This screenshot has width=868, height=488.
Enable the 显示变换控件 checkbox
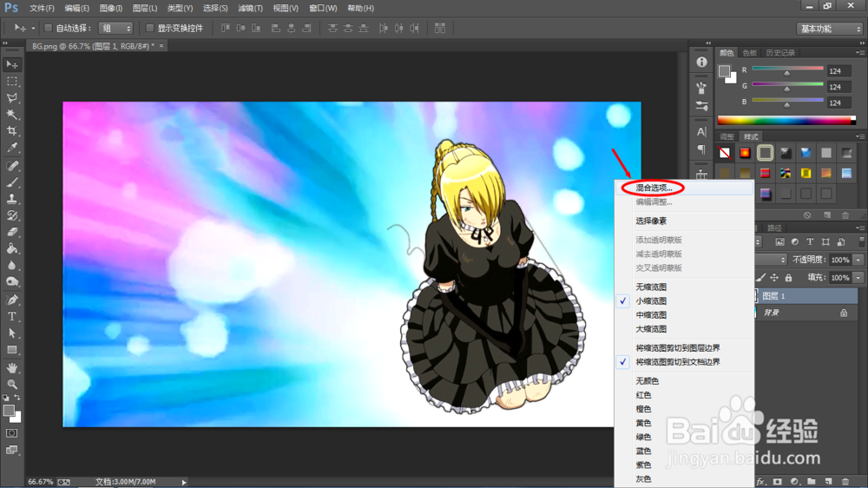(149, 29)
